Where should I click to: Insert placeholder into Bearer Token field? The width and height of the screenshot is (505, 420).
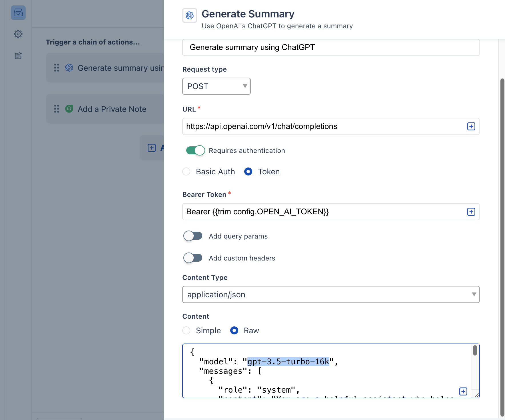471,212
